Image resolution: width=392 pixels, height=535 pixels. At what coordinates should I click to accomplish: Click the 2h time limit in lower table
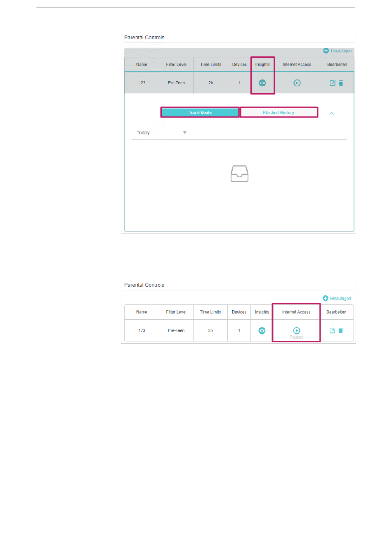(210, 330)
